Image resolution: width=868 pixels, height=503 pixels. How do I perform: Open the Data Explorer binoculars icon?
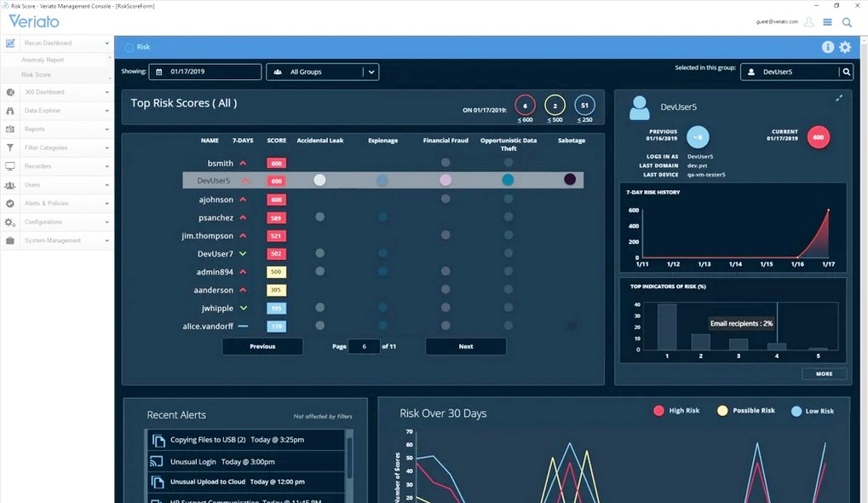coord(10,111)
